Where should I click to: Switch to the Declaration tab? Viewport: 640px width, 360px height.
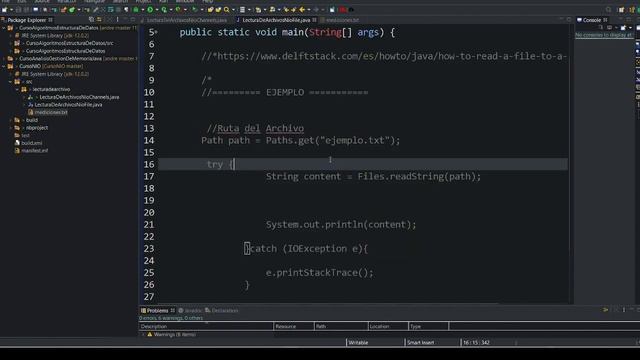(222, 310)
